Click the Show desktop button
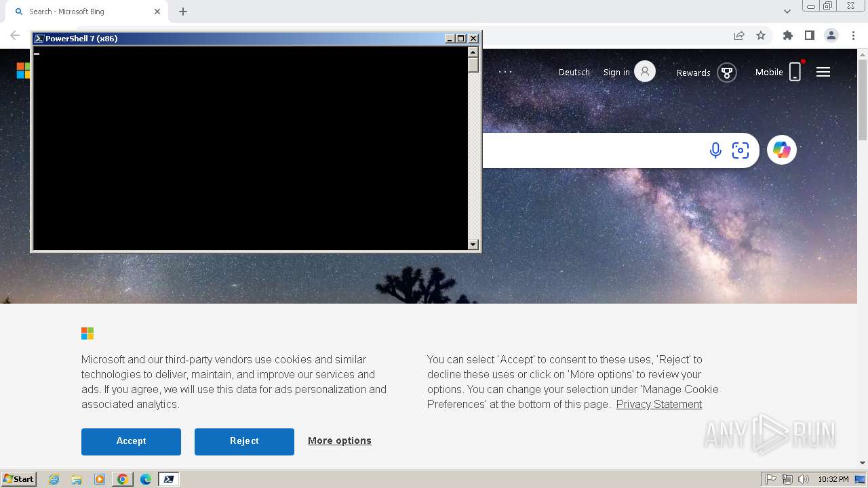The width and height of the screenshot is (868, 488). 861,479
